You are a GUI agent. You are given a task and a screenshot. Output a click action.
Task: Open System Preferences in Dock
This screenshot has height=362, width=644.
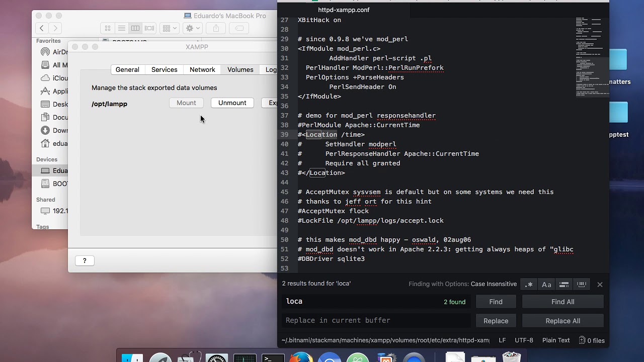pos(217,358)
